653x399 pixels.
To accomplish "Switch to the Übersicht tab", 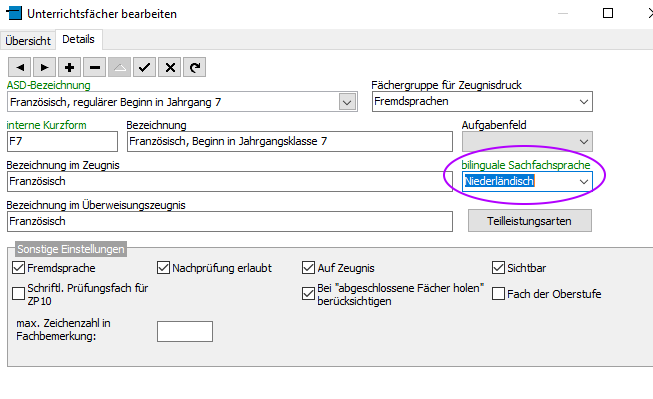I will tap(28, 41).
